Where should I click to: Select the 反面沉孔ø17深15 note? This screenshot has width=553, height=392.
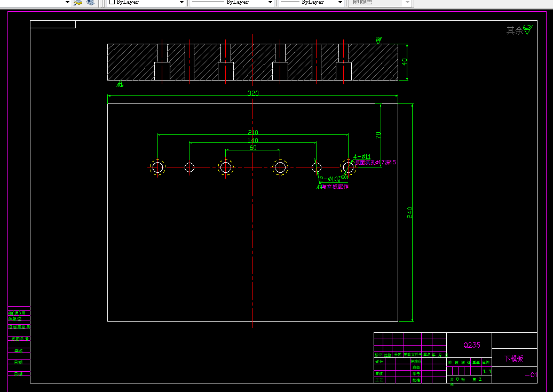pos(376,162)
